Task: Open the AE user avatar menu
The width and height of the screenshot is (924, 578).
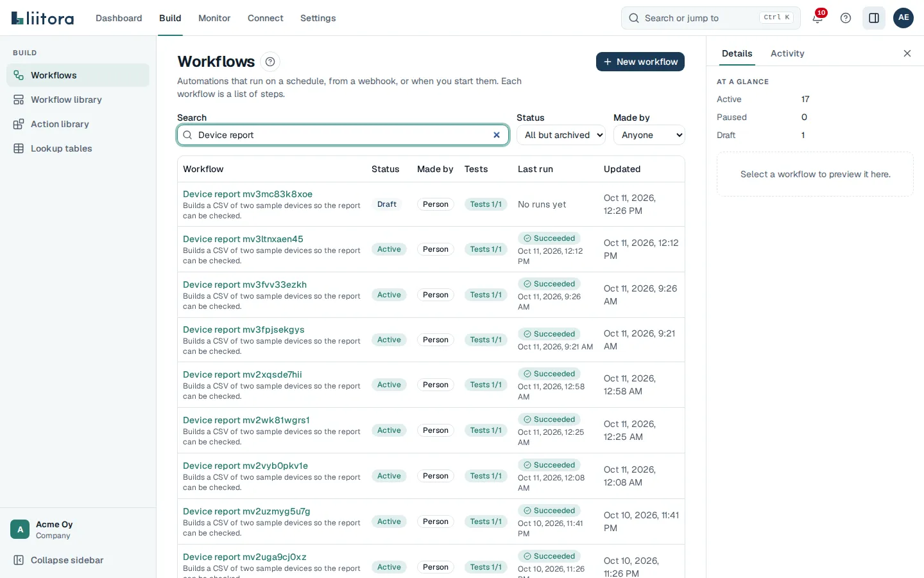Action: click(x=903, y=18)
